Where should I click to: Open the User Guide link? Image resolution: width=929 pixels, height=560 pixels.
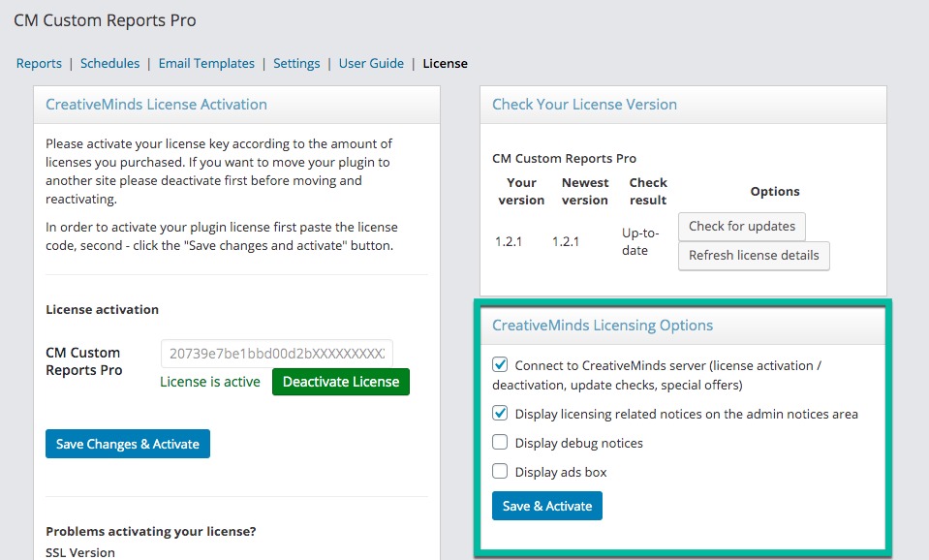pos(371,63)
